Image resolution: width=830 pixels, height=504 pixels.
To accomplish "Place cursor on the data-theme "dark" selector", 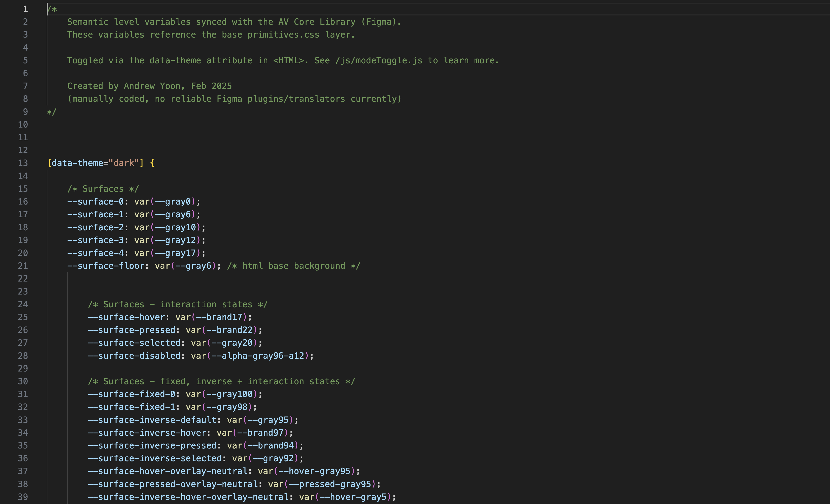I will tap(96, 163).
